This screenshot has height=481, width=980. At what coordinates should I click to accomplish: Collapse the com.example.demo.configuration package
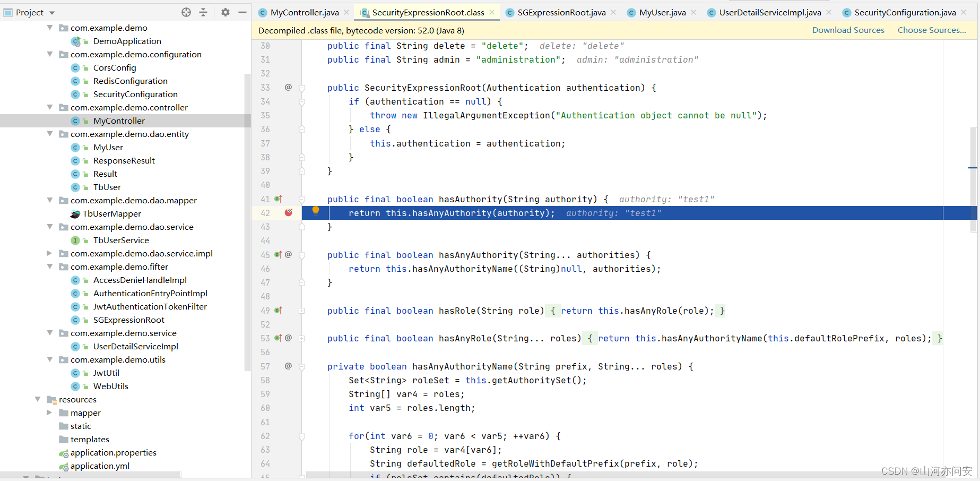click(50, 54)
